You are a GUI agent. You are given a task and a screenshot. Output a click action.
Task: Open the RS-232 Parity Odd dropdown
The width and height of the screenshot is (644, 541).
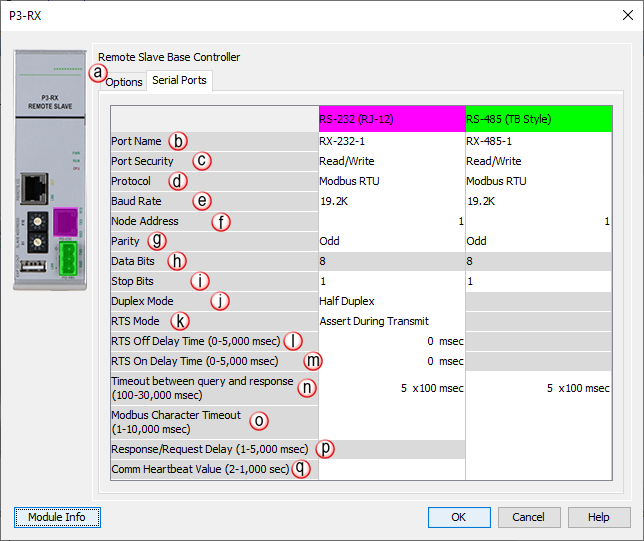click(391, 241)
